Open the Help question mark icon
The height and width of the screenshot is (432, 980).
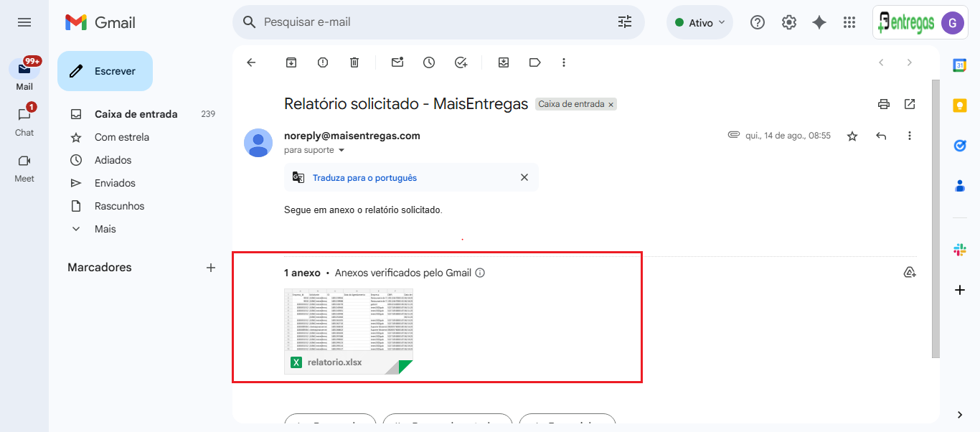[x=758, y=22]
